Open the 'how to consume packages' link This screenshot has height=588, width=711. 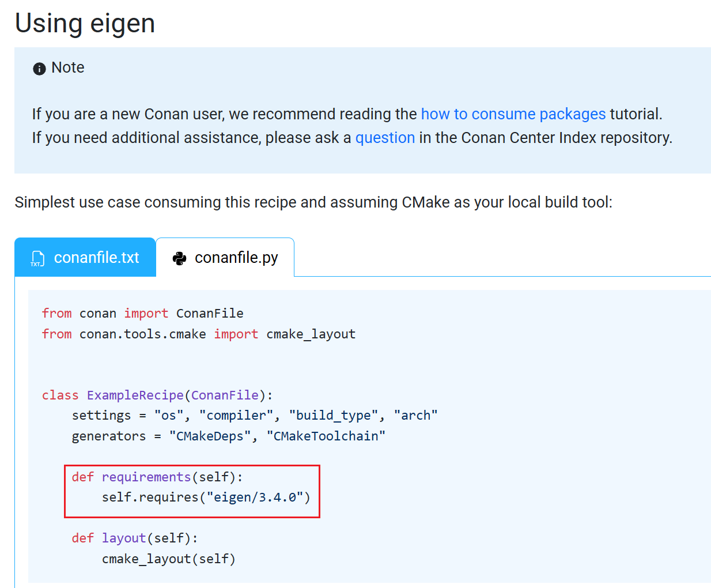click(x=513, y=114)
